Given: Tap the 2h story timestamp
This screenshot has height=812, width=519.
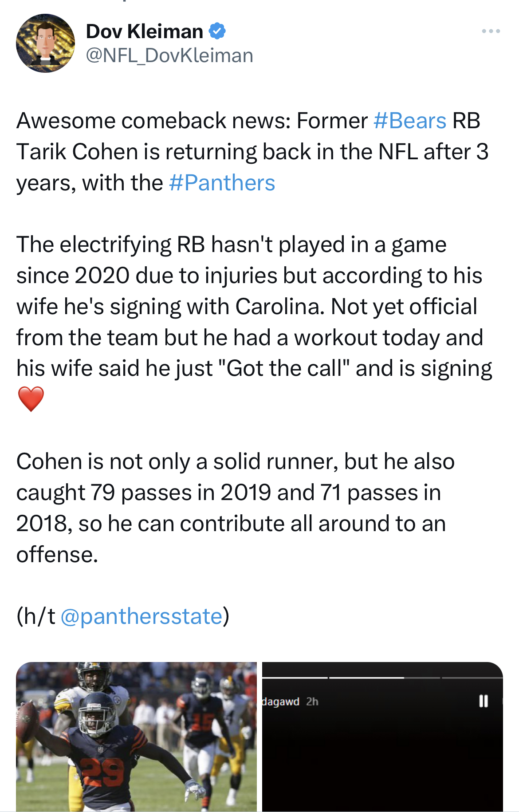Looking at the screenshot, I should pos(312,702).
